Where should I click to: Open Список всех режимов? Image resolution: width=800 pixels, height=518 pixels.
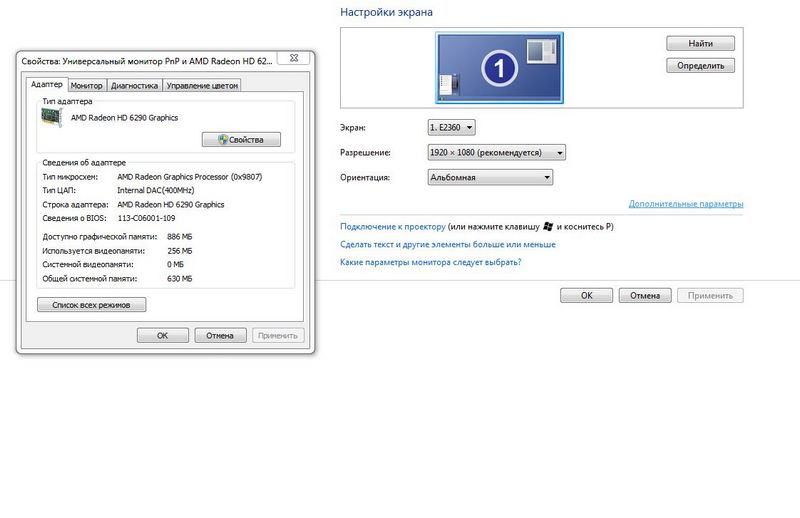pyautogui.click(x=91, y=304)
